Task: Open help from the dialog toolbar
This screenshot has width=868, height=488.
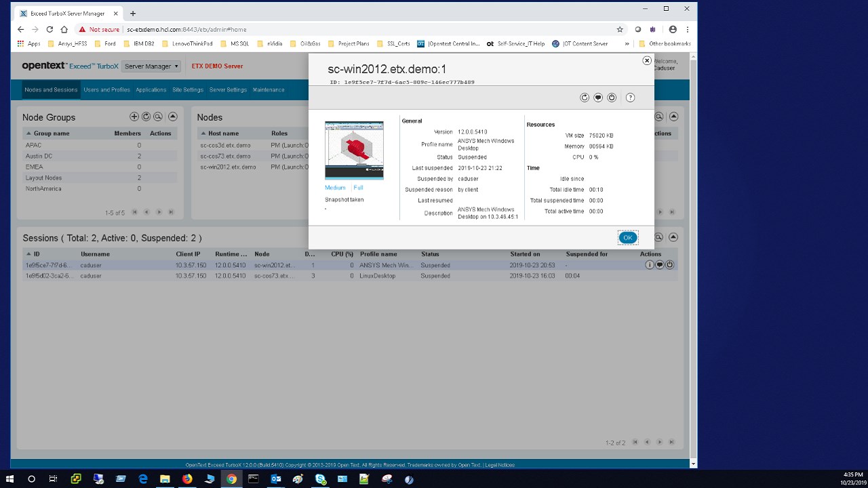Action: (x=630, y=98)
